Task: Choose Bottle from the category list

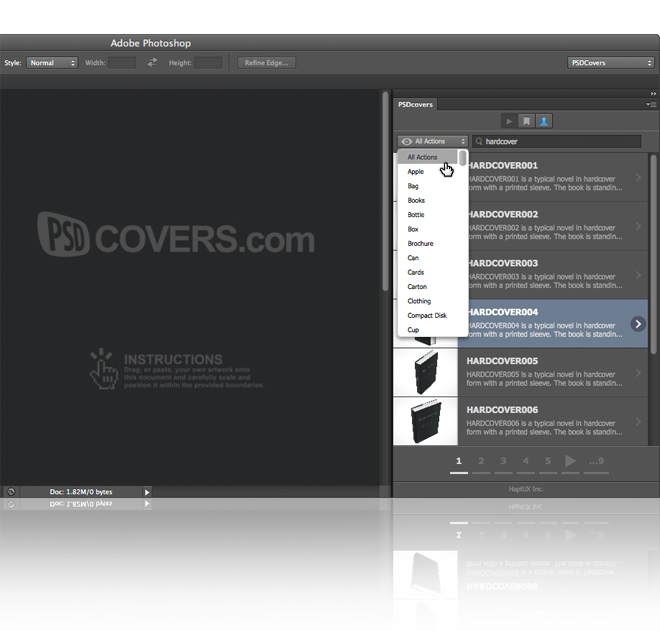Action: (x=416, y=214)
